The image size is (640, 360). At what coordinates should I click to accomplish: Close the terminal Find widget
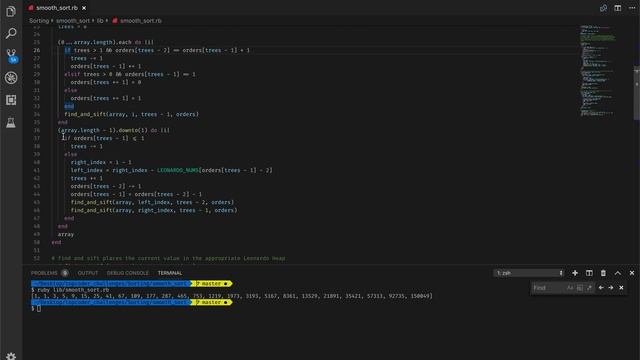621,288
